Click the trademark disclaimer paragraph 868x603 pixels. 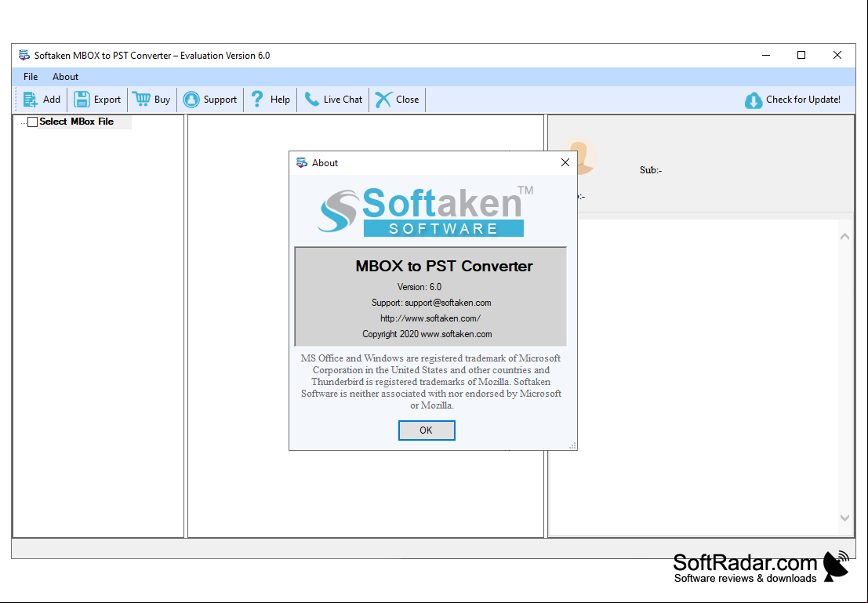pyautogui.click(x=431, y=382)
